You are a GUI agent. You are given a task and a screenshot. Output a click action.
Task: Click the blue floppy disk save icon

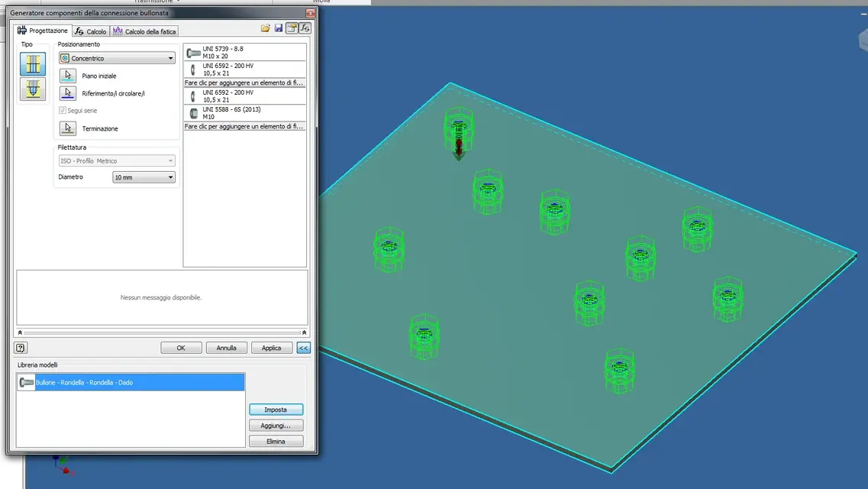coord(279,28)
